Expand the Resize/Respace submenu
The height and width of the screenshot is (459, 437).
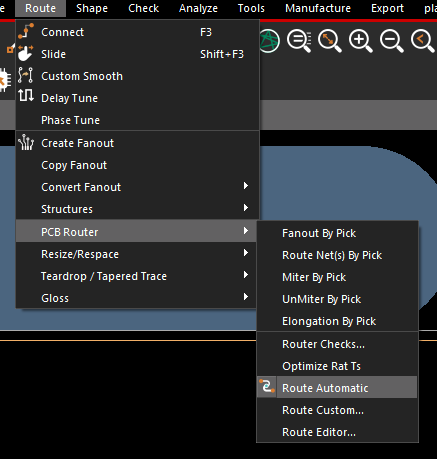136,254
